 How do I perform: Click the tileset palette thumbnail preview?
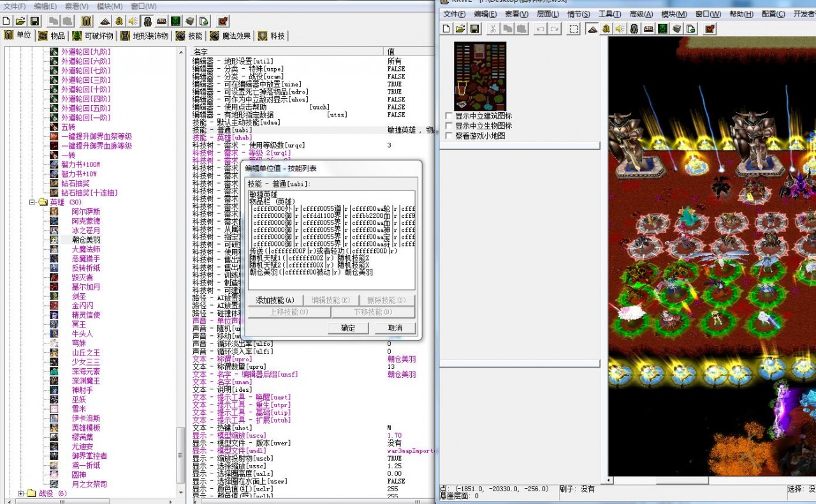coord(480,76)
